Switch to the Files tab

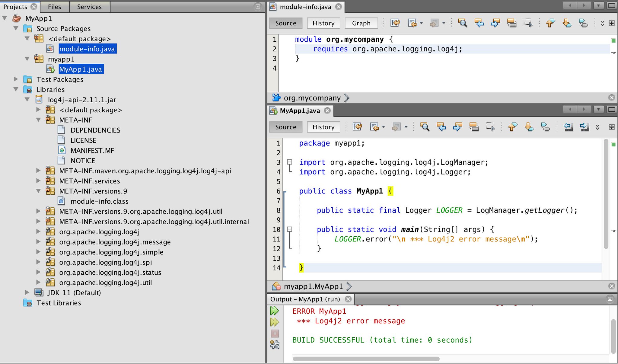pyautogui.click(x=54, y=7)
